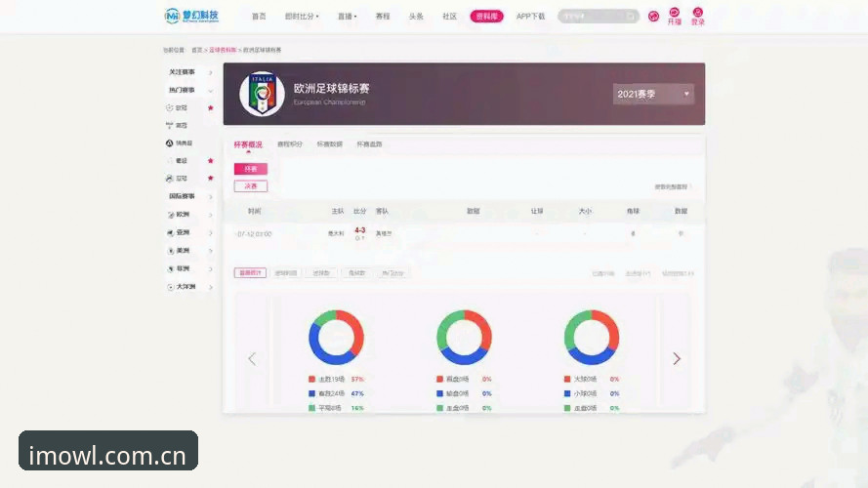Click the 开播 icon in header
The width and height of the screenshot is (868, 488).
[x=675, y=17]
